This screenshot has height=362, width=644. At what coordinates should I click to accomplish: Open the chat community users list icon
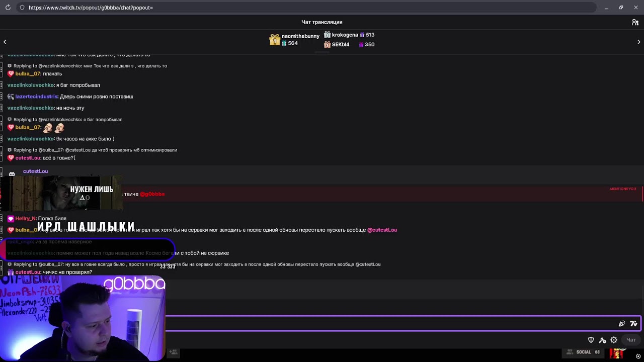tap(635, 22)
